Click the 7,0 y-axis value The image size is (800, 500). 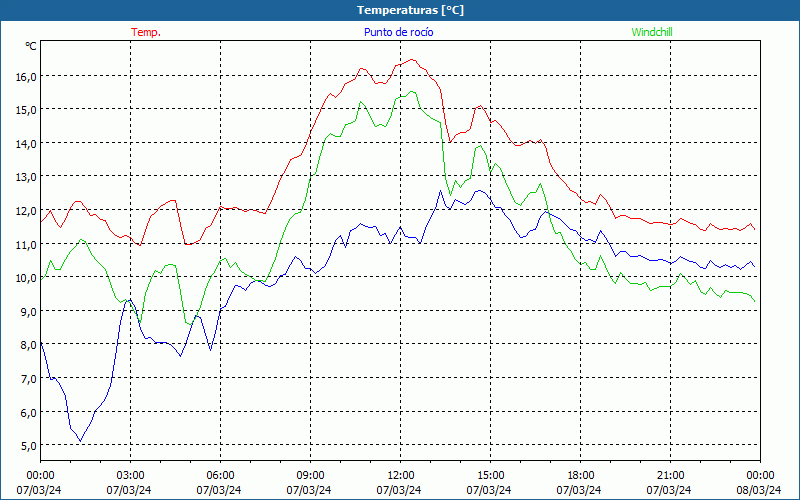[29, 379]
